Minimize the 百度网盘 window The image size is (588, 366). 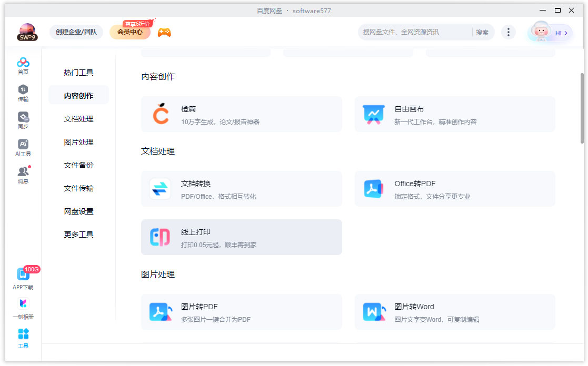point(542,11)
